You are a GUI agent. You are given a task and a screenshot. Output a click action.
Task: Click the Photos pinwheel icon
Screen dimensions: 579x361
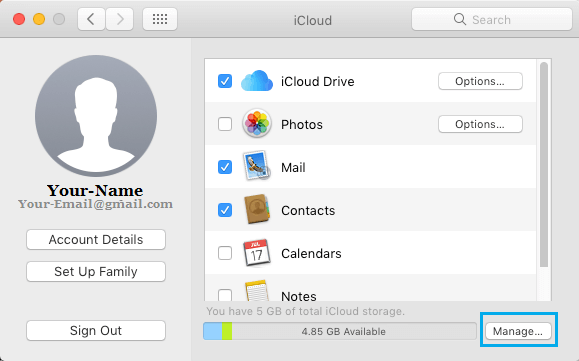pyautogui.click(x=257, y=123)
